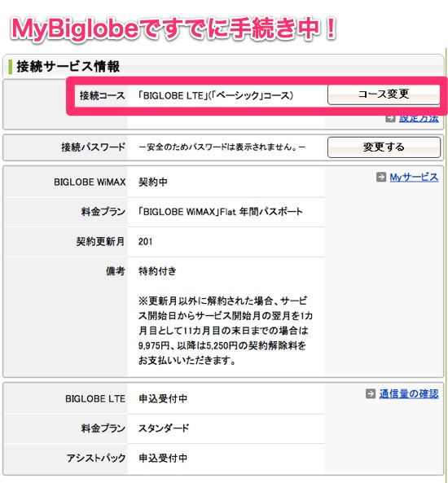
Task: Select 契約中 status text
Action: point(153,182)
